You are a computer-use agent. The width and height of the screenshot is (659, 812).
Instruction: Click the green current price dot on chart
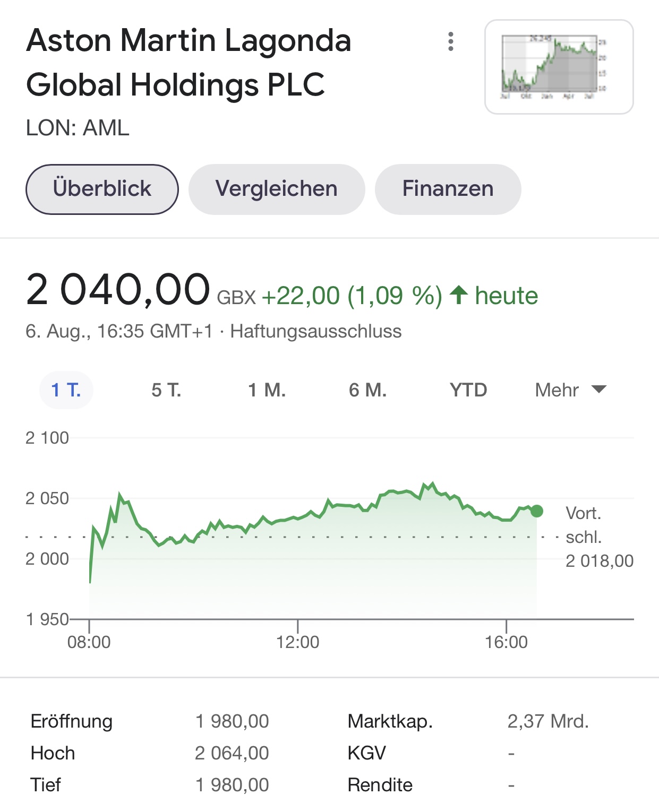point(537,511)
